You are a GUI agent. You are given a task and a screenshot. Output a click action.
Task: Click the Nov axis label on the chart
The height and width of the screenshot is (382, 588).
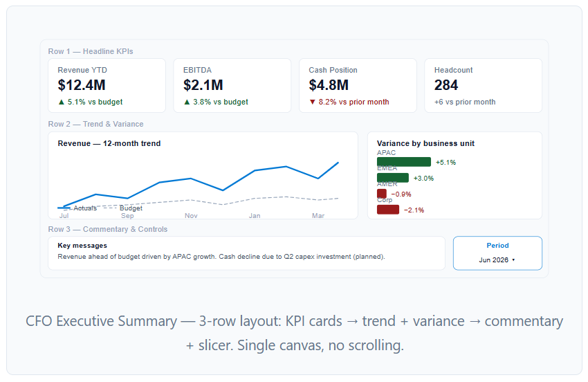click(x=191, y=215)
